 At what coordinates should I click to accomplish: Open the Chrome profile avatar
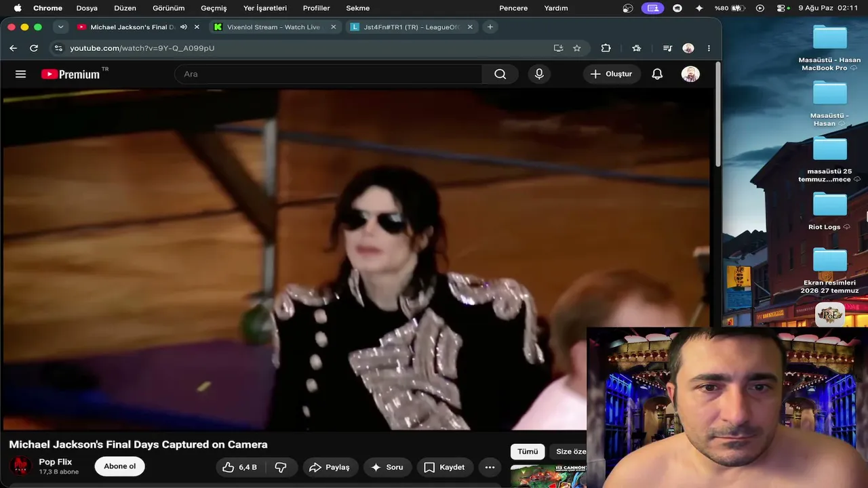(688, 48)
